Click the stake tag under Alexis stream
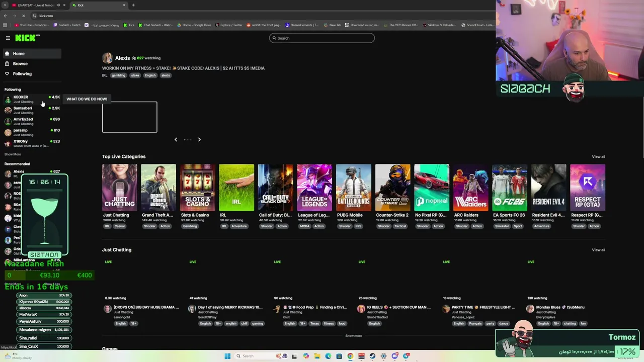Viewport: 644px width, 362px height. pos(135,75)
